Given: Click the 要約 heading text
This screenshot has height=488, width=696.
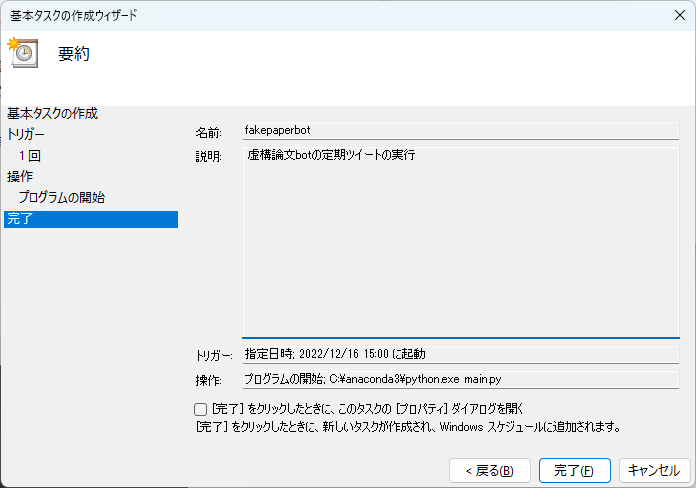Looking at the screenshot, I should 74,54.
